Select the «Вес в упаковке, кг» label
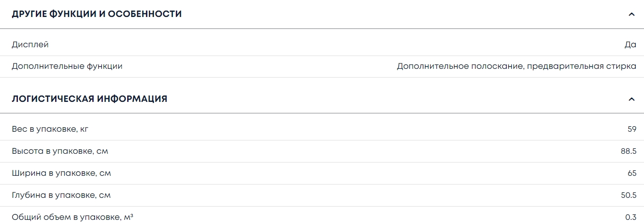The image size is (644, 224). pyautogui.click(x=50, y=129)
